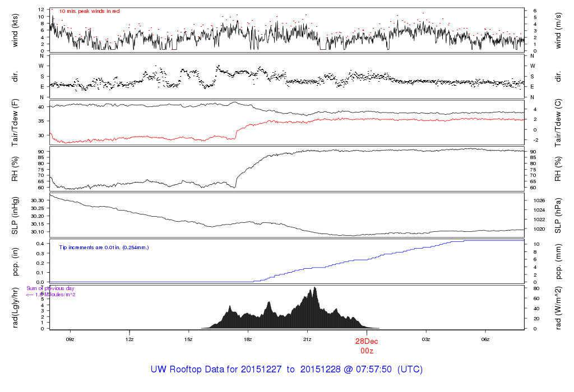Click the '18z' time axis label
This screenshot has width=574, height=392.
click(248, 339)
